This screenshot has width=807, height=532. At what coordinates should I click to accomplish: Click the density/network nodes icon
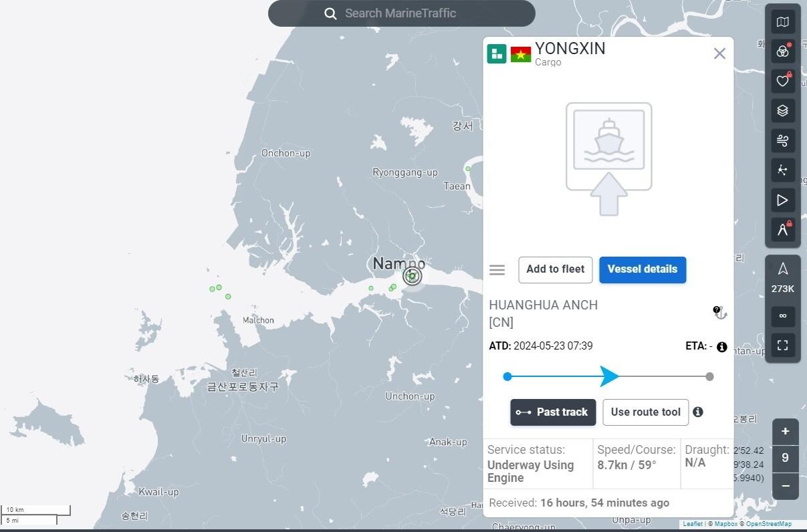(782, 170)
